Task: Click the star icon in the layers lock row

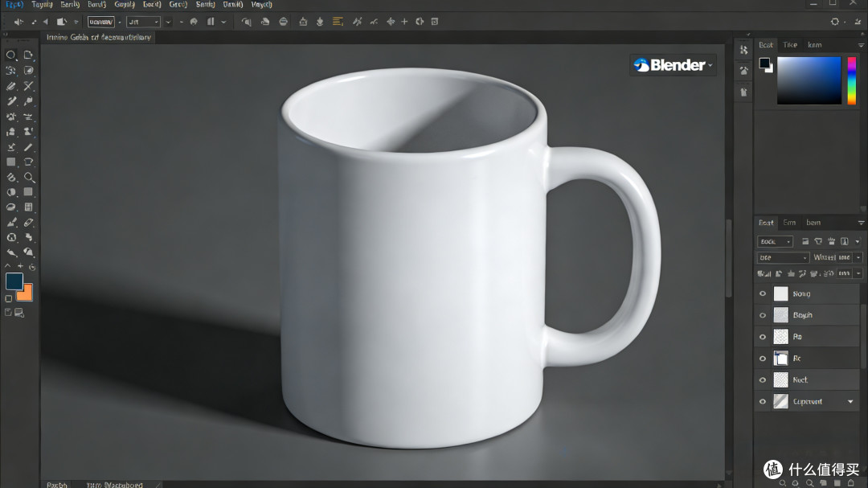Action: click(791, 273)
